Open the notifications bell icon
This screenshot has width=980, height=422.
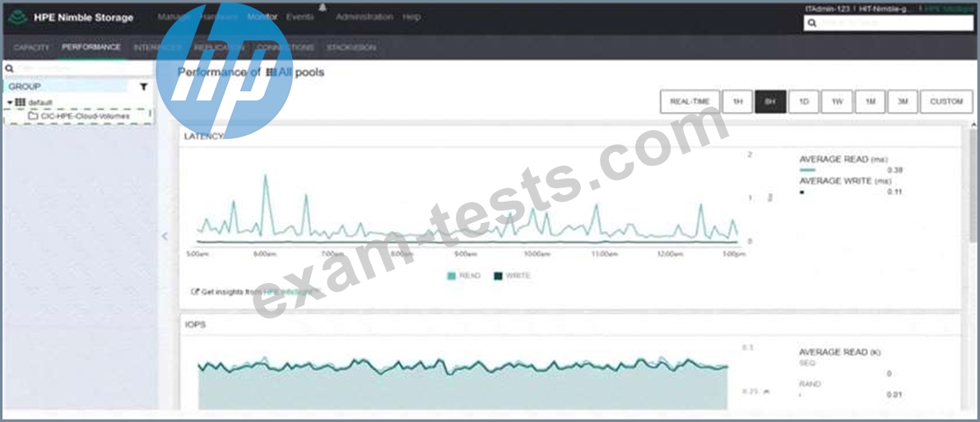(x=323, y=7)
